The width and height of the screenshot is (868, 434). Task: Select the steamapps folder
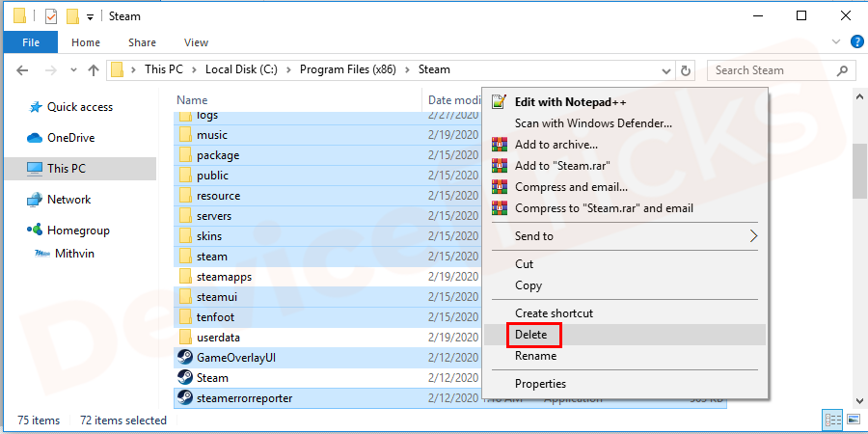pos(224,277)
